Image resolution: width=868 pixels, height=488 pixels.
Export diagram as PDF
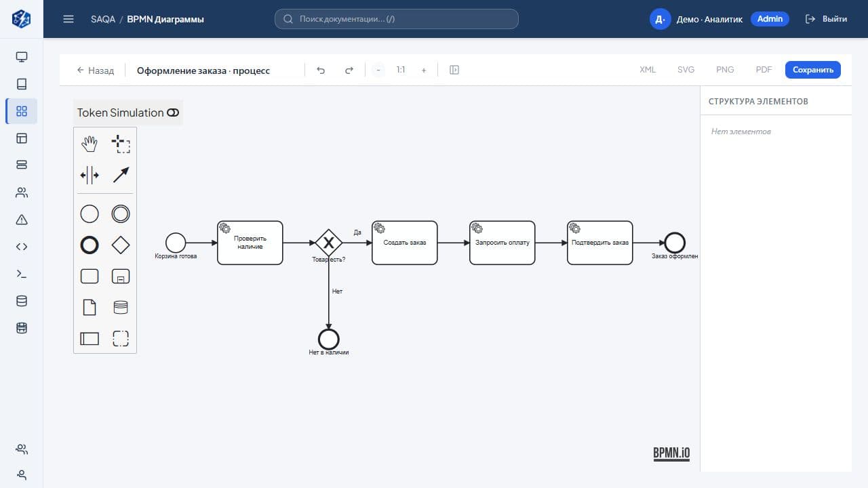(764, 70)
